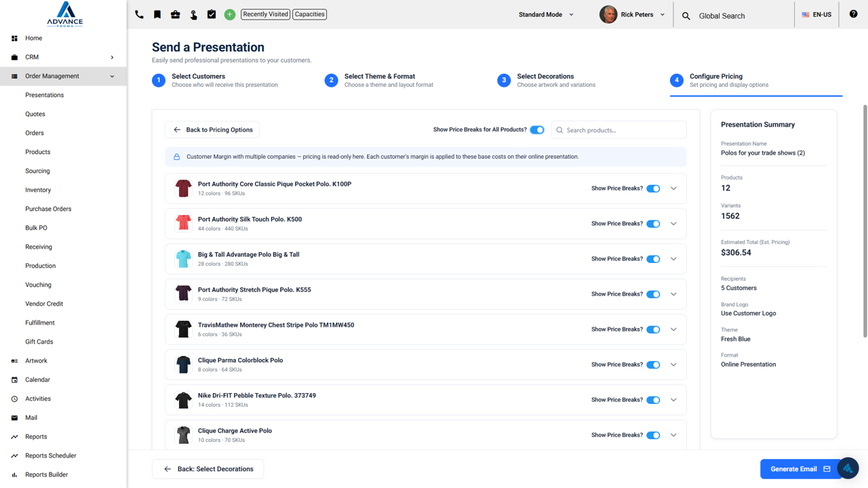This screenshot has width=868, height=488.
Task: Open the EN-US language selector
Action: click(x=816, y=14)
